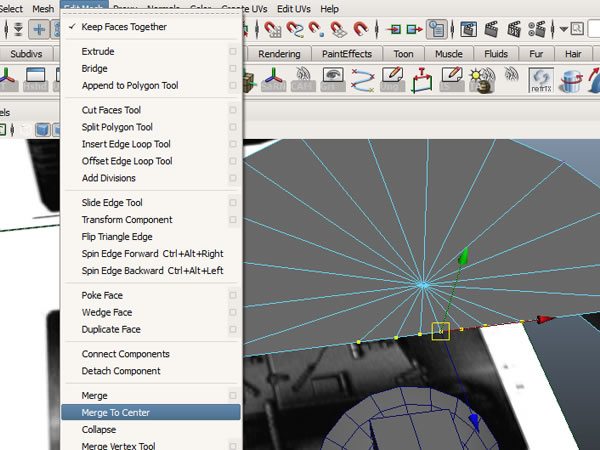Open option box for Insert Edge Loop Tool
Screen dimensions: 600x450
tap(232, 144)
